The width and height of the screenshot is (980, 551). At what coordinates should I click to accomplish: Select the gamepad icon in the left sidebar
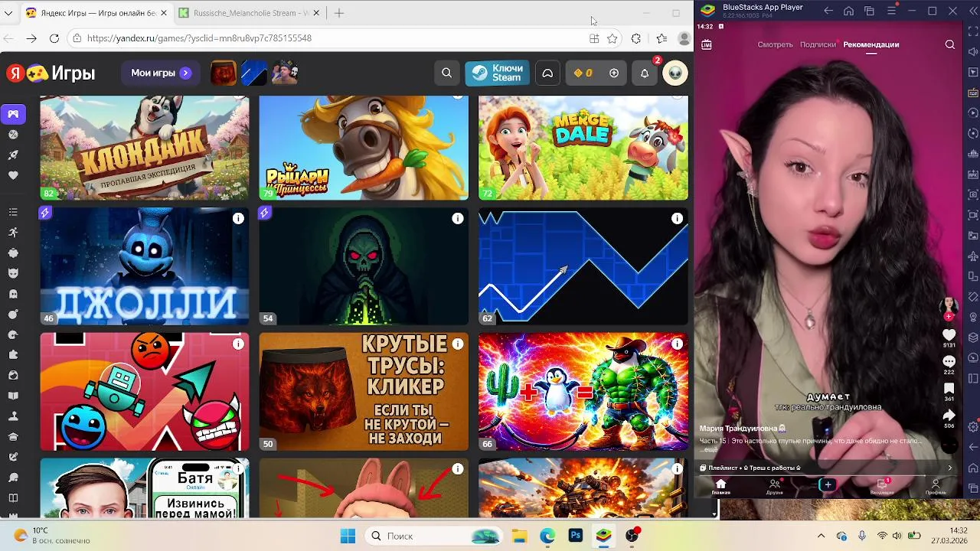click(x=13, y=114)
